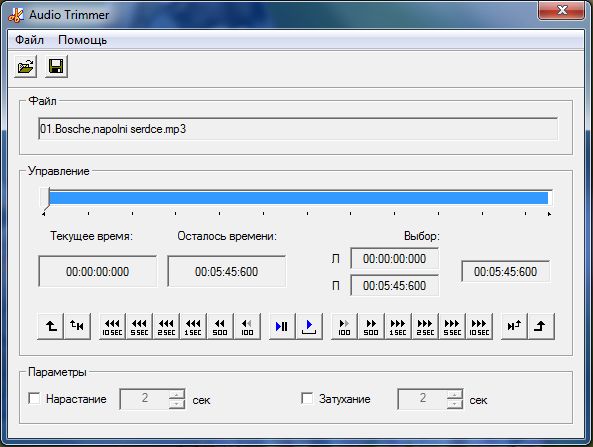Enable the Нарастание fade-in checkbox
The height and width of the screenshot is (447, 593).
[x=34, y=399]
